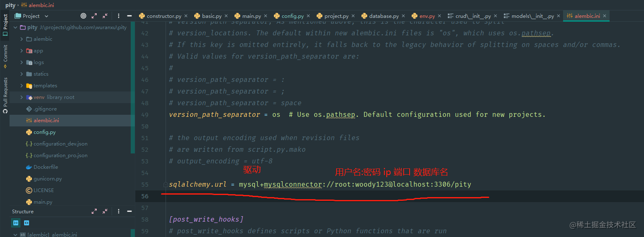
Task: Click Expand All in the Structure panel
Action: [x=94, y=212]
